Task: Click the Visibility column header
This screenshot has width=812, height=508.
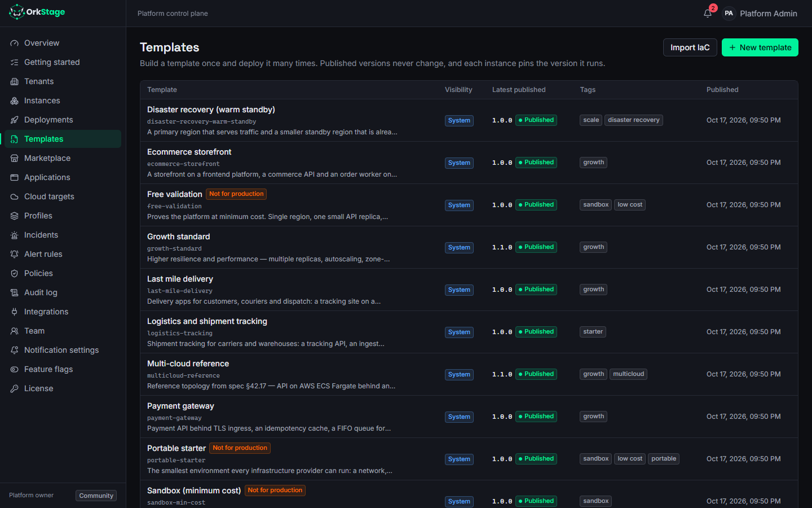Action: click(458, 90)
